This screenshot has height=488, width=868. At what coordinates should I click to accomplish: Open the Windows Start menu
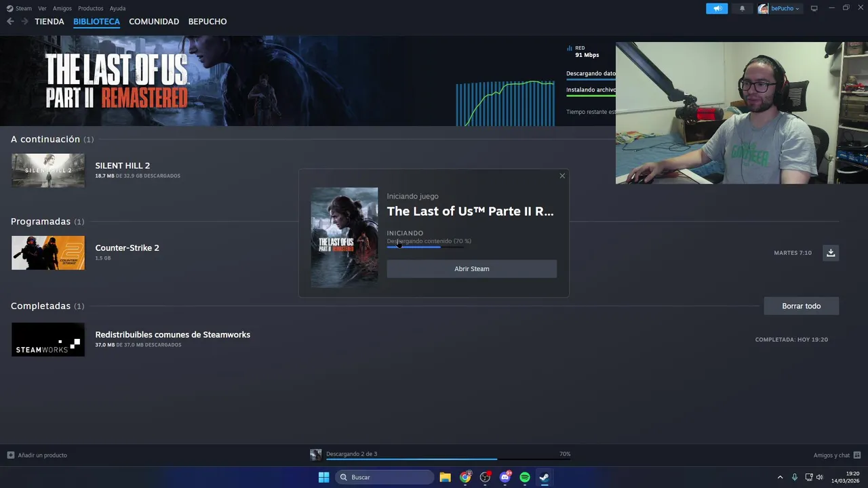[x=323, y=477]
